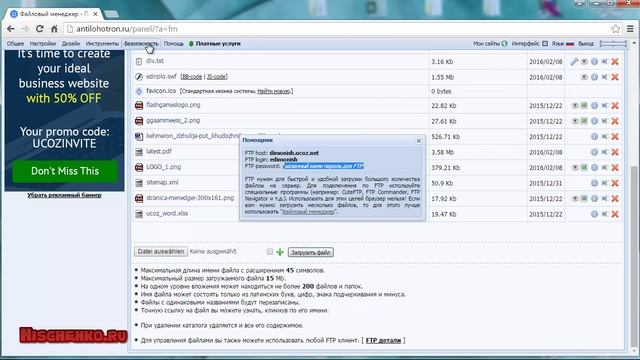Click the 'Найти новую' link beside favicon.ico
Viewport: 640px width, 360px height.
[273, 91]
